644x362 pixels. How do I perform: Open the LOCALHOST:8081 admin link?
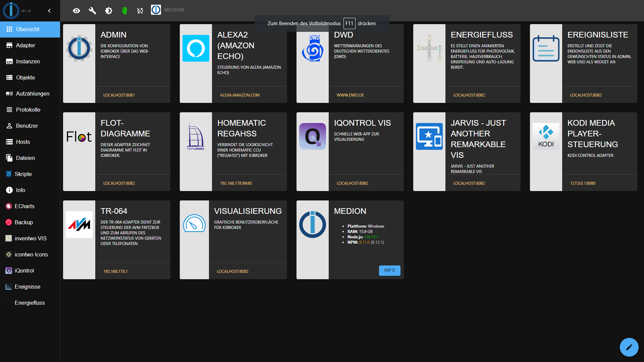click(x=119, y=95)
